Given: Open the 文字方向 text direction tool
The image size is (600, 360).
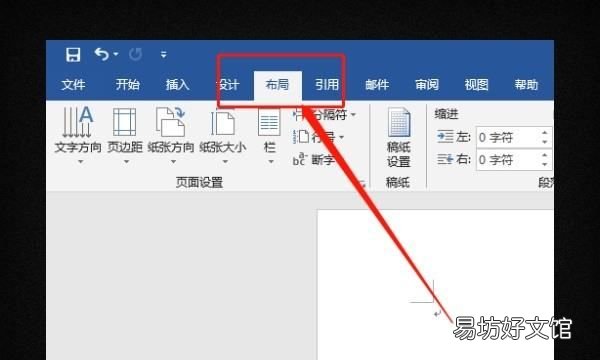Looking at the screenshot, I should (x=78, y=135).
